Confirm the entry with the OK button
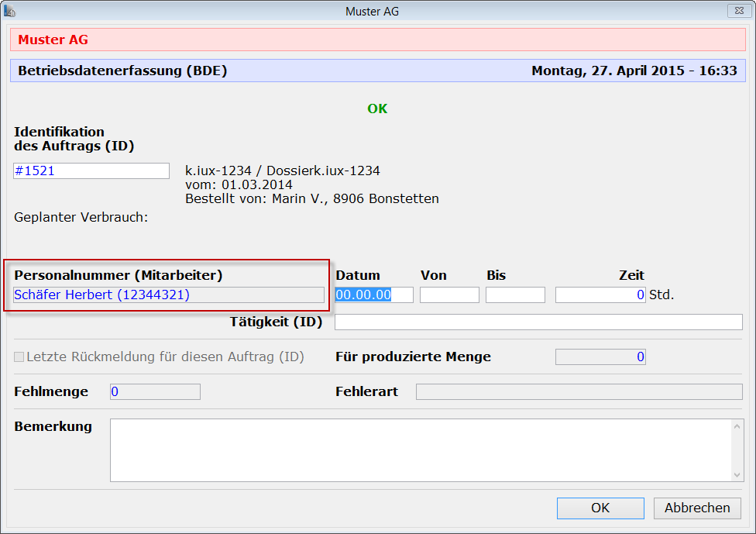Screen dimensions: 756x534 (x=600, y=508)
